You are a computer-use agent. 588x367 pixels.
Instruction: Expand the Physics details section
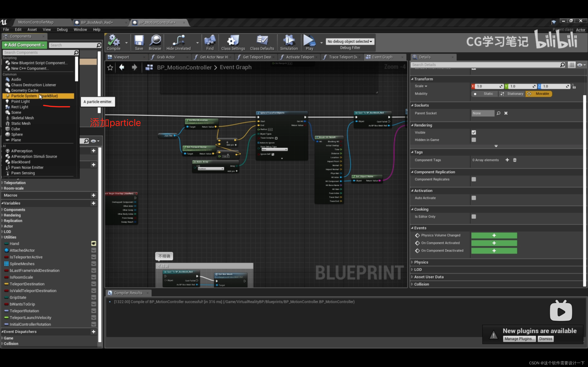tap(421, 262)
